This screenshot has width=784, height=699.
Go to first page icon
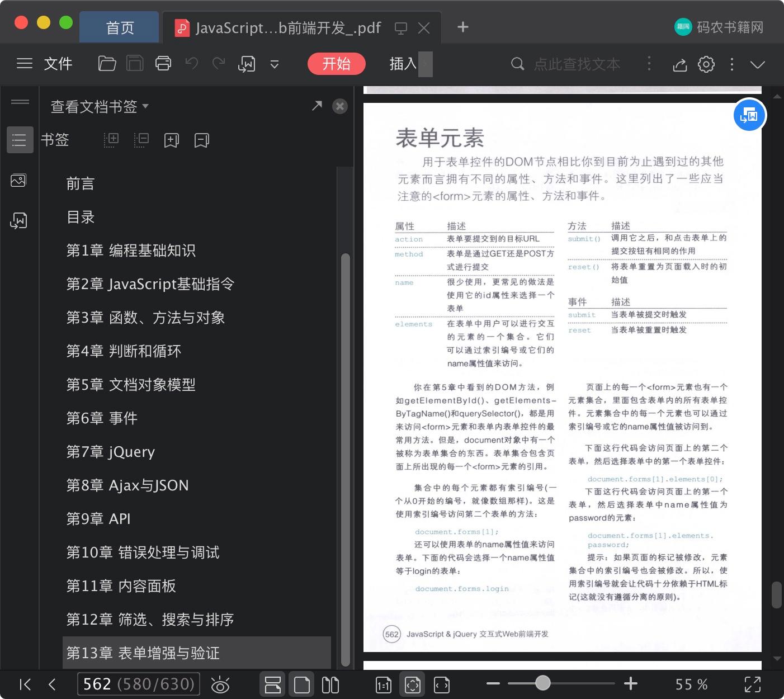click(25, 684)
